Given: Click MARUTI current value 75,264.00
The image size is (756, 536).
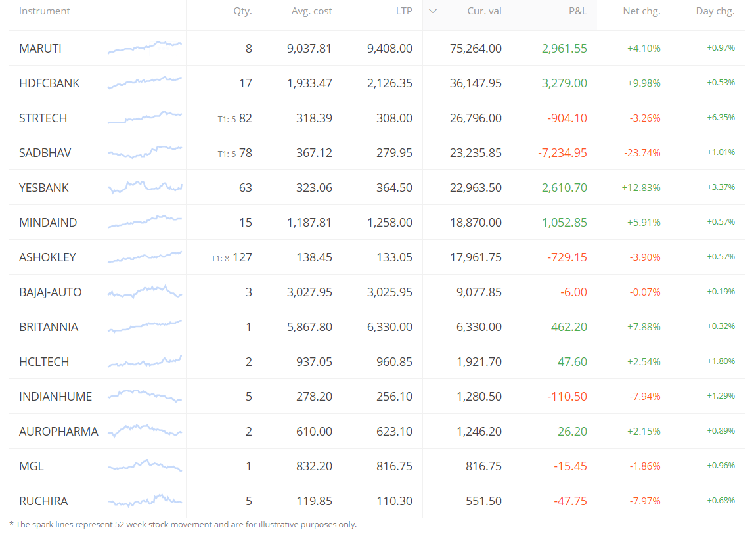Looking at the screenshot, I should 476,48.
